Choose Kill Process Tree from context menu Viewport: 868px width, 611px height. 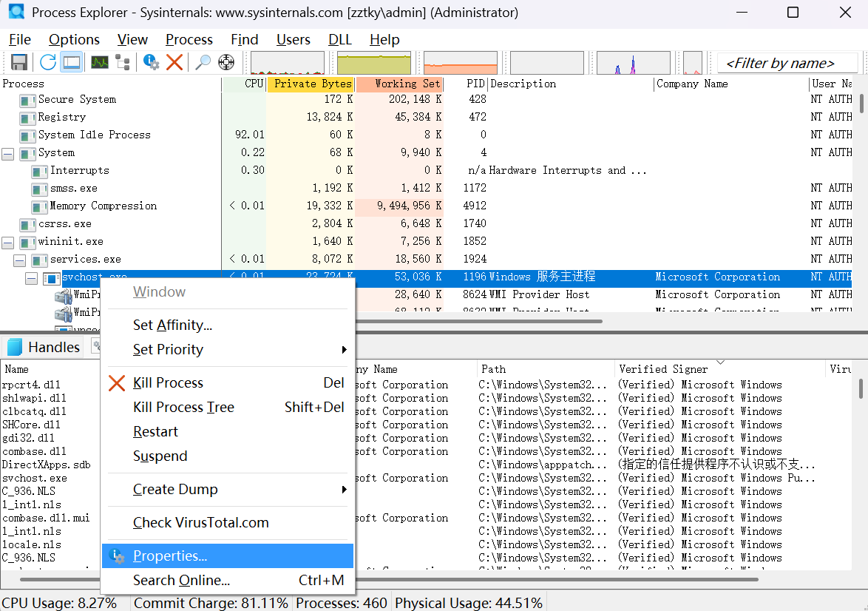pos(228,407)
